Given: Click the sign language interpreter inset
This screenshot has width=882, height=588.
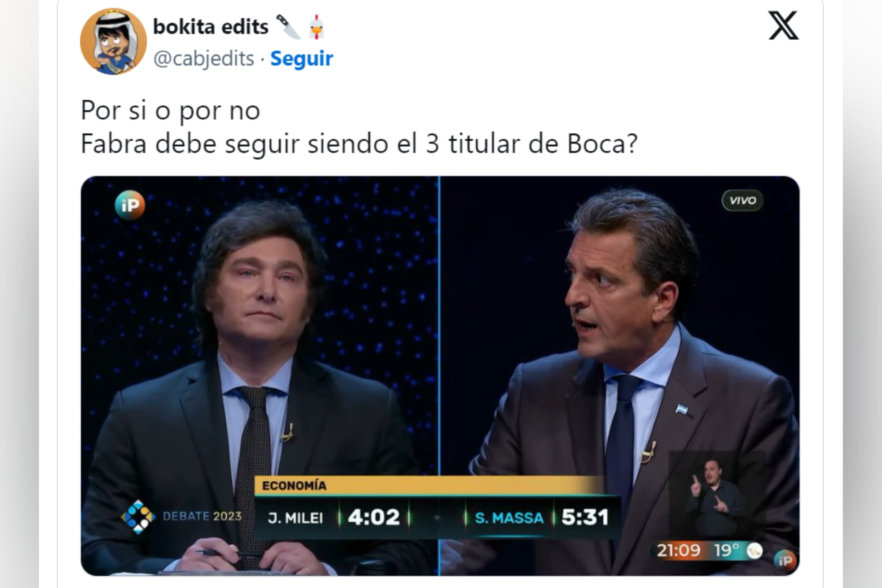Looking at the screenshot, I should (718, 496).
